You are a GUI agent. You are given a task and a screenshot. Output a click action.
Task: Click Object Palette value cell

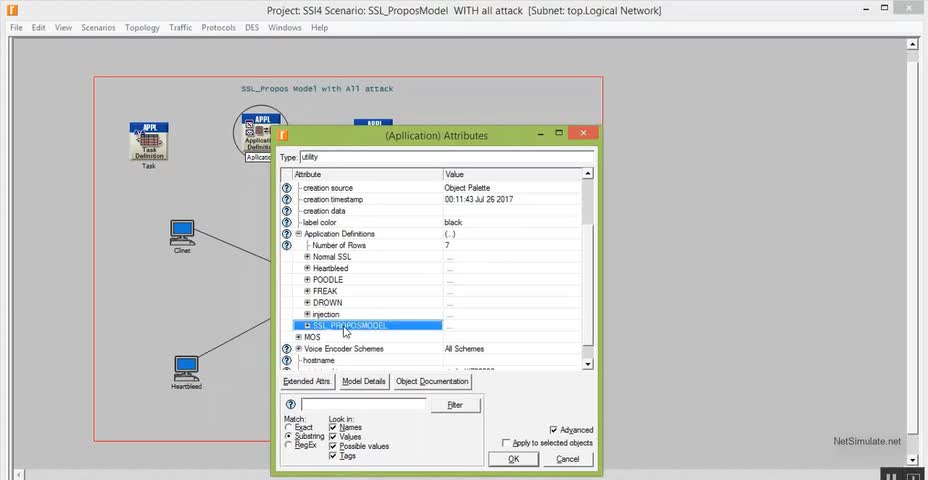(513, 188)
